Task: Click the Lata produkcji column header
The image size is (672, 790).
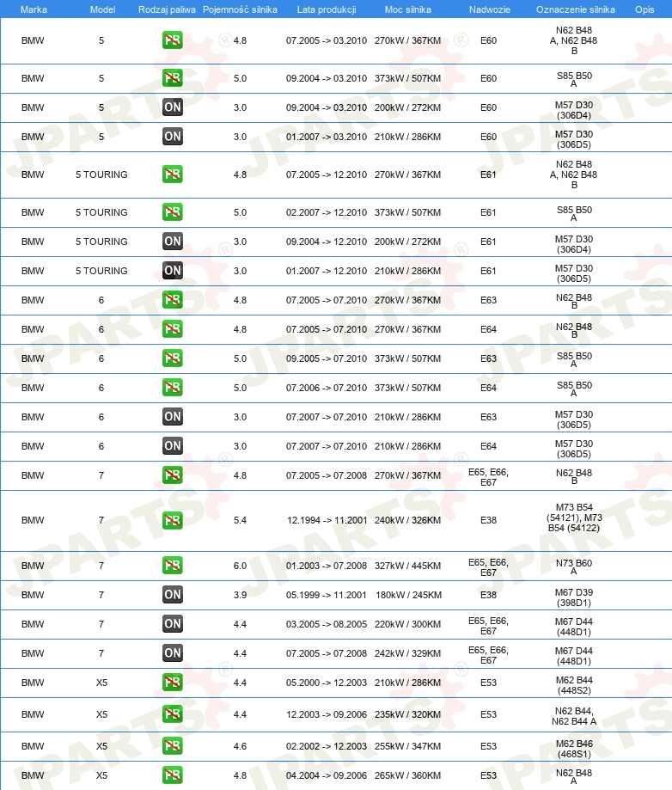Action: click(x=327, y=9)
